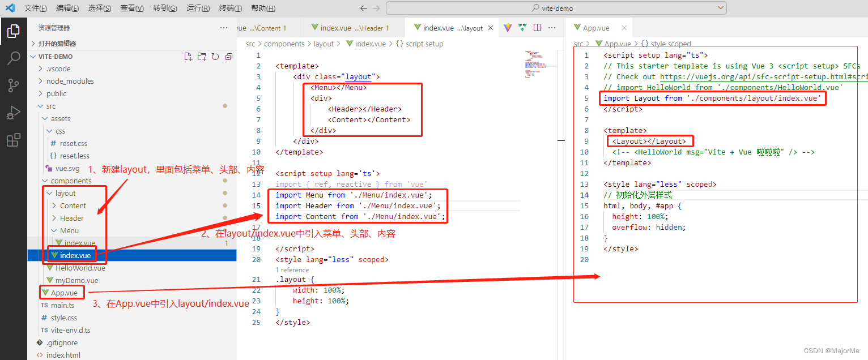868x360 pixels.
Task: Open vuejs.org link in App.vue comment
Action: 763,76
